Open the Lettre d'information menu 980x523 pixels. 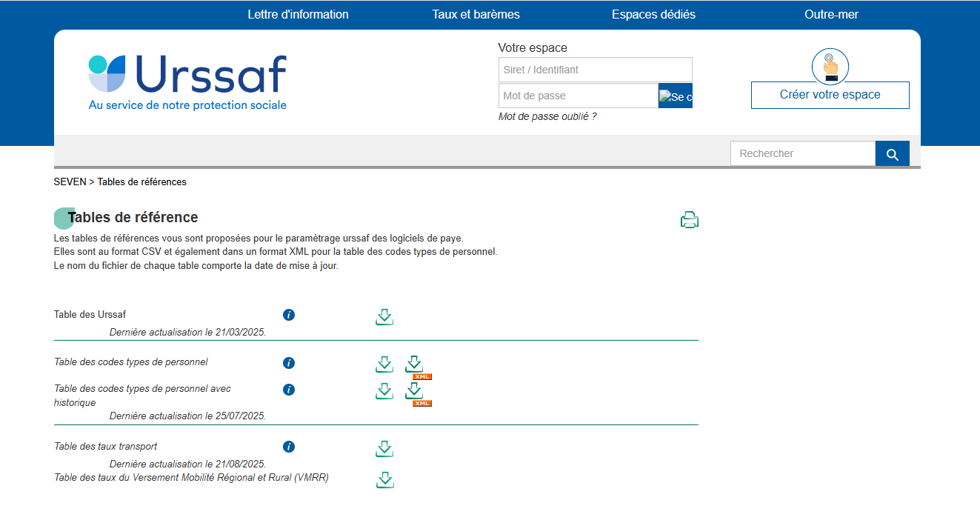pos(298,15)
